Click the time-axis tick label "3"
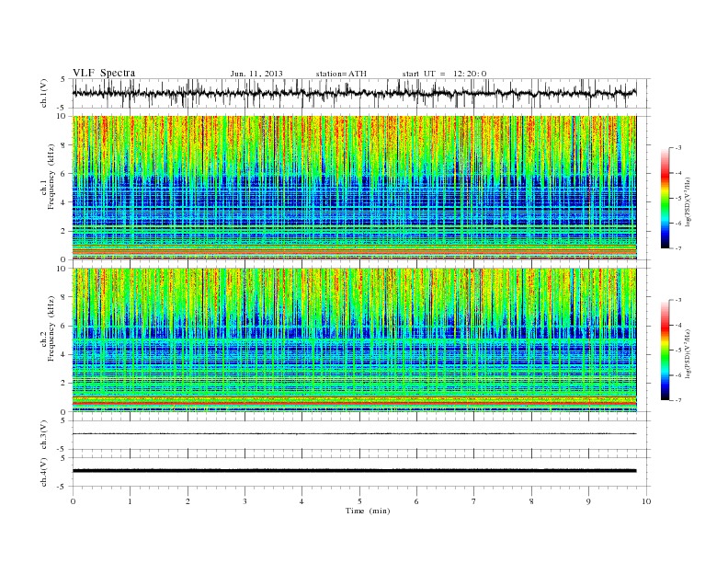 pos(245,501)
